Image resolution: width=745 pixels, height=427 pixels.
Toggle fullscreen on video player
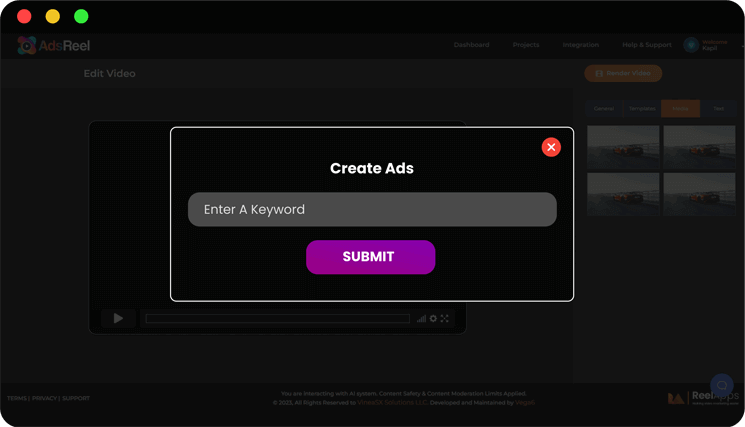coord(445,319)
